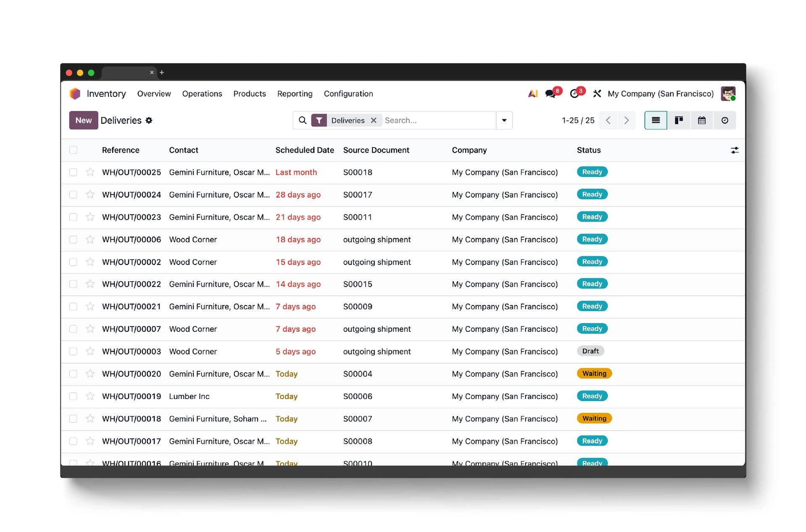Open the Products menu
This screenshot has width=806, height=532.
[250, 94]
